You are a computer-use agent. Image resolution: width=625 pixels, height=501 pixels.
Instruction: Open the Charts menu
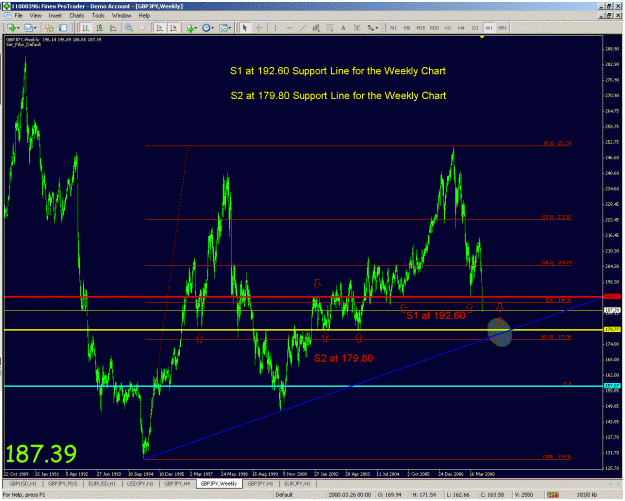[77, 16]
